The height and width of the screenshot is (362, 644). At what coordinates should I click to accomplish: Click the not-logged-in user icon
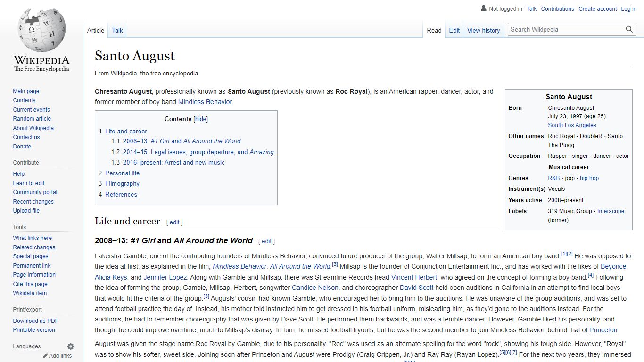tap(483, 8)
